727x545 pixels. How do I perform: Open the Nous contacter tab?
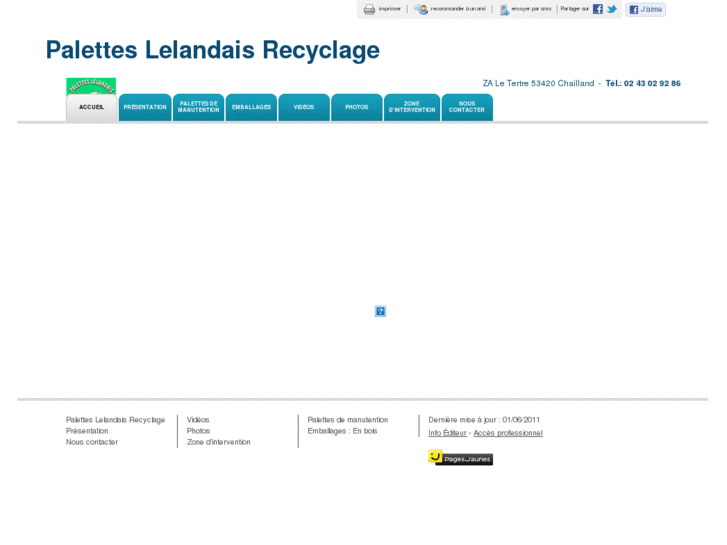click(x=467, y=107)
